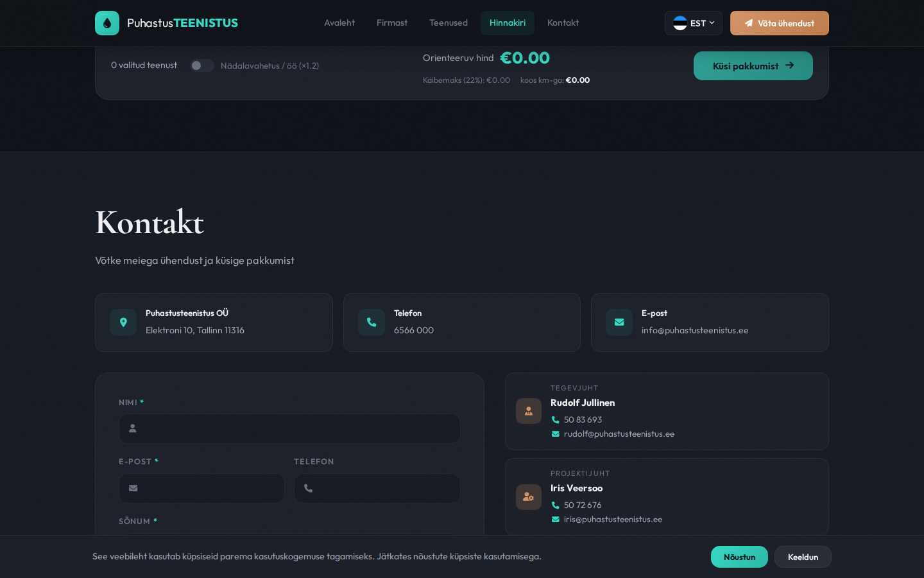
Task: Click Iris Veersoo's avatar icon
Action: 529,497
